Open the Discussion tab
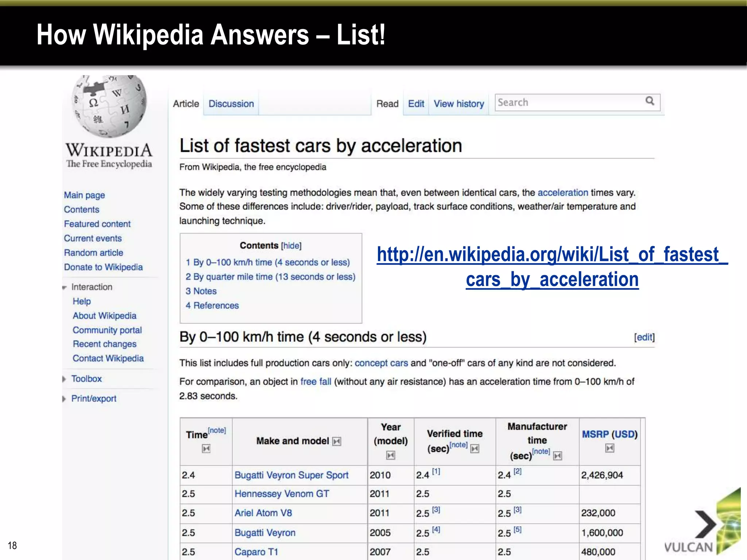Image resolution: width=747 pixels, height=560 pixels. pos(231,104)
